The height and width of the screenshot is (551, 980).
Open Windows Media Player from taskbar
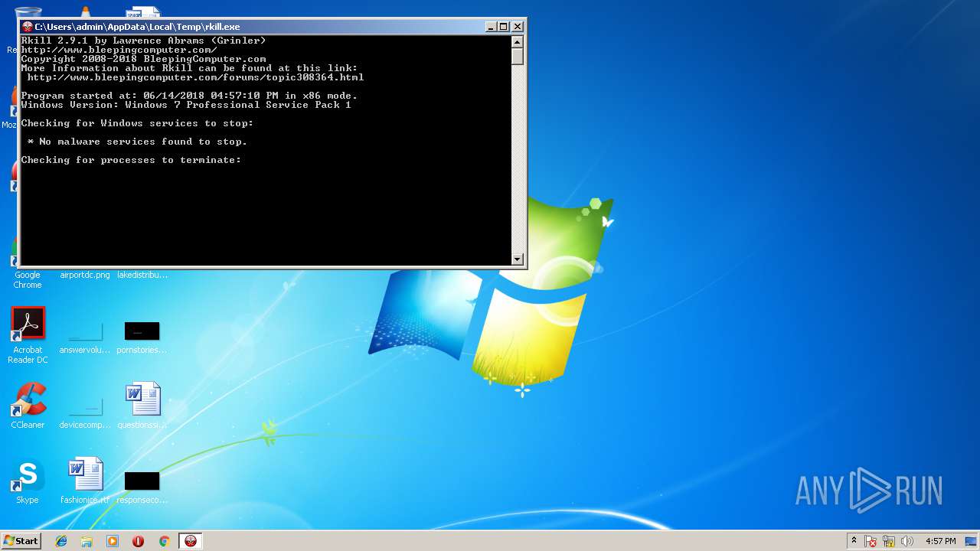pos(113,541)
